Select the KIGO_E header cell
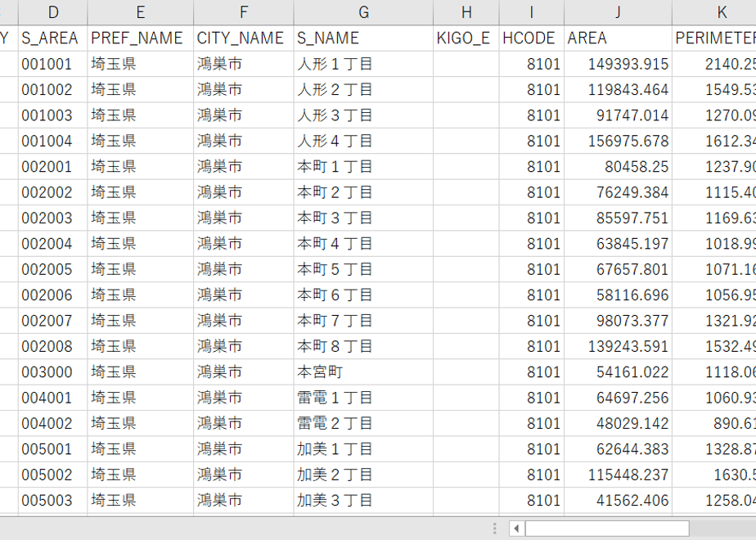 tap(466, 38)
